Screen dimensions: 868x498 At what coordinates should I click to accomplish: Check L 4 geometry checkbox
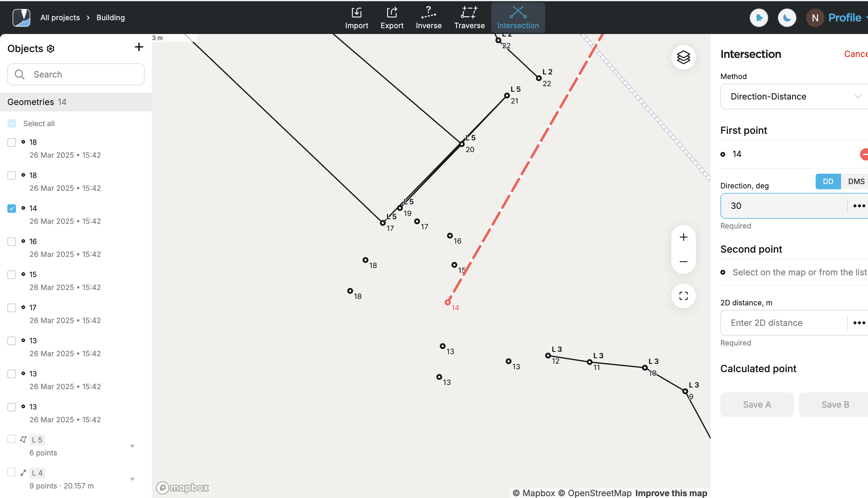pos(12,472)
